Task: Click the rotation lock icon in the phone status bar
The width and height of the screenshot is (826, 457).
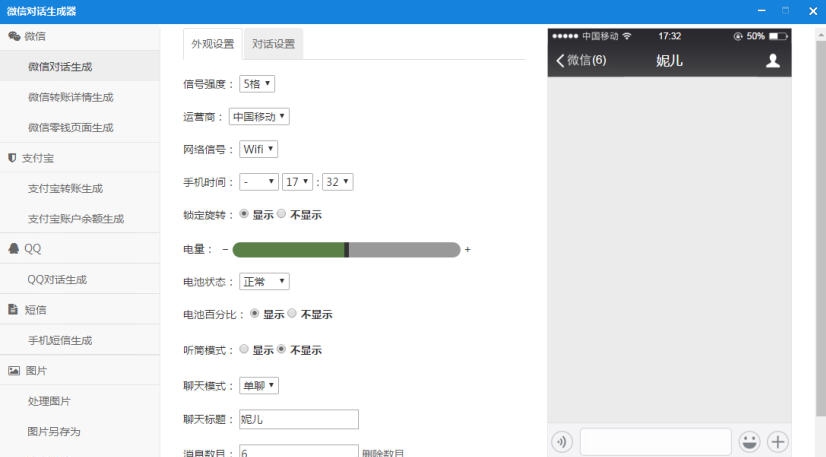Action: click(738, 36)
